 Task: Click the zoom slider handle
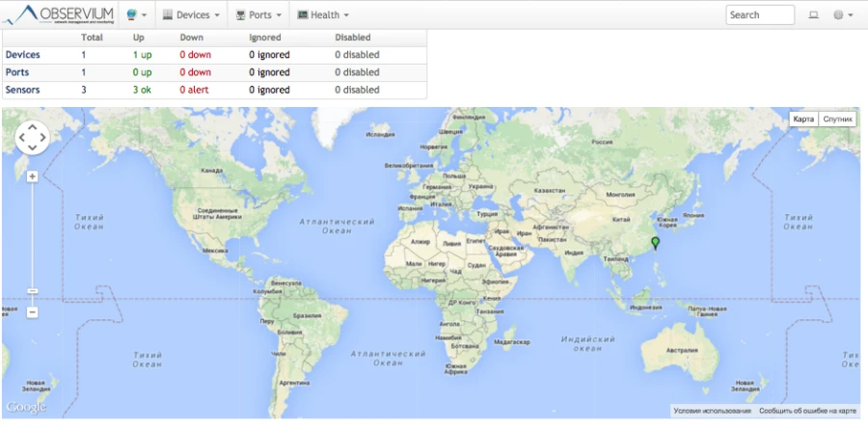[32, 291]
